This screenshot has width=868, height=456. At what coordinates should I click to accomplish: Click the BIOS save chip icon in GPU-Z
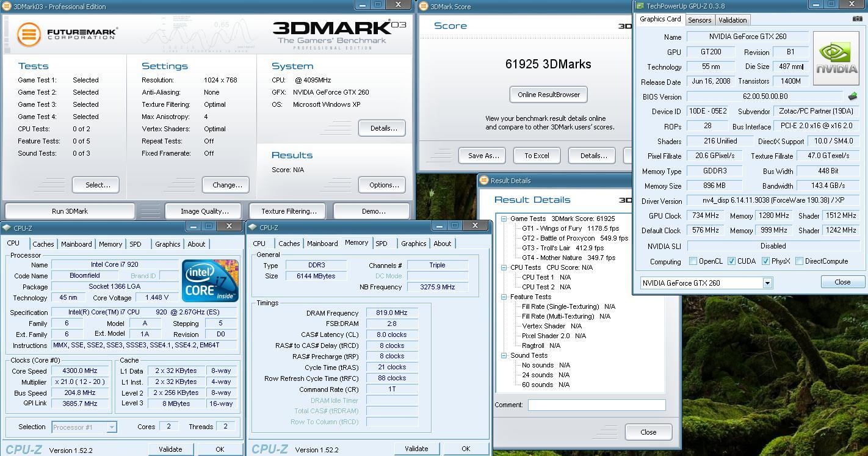click(x=853, y=96)
